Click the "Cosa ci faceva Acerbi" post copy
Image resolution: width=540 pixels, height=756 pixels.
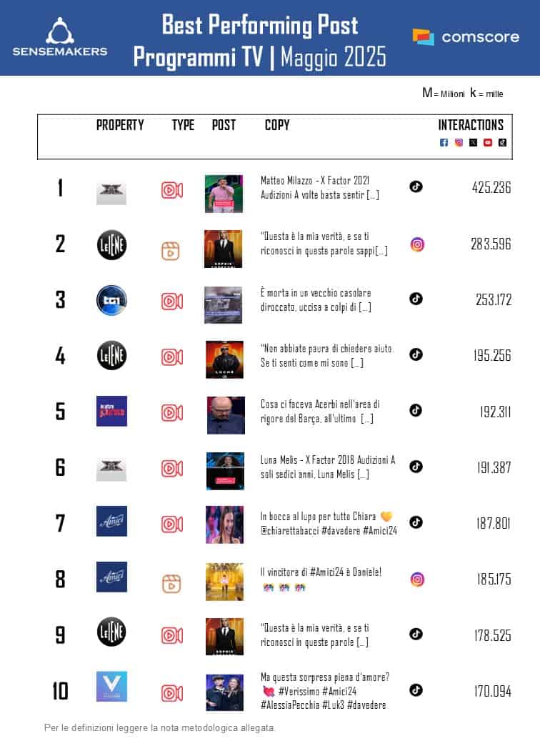click(x=319, y=411)
